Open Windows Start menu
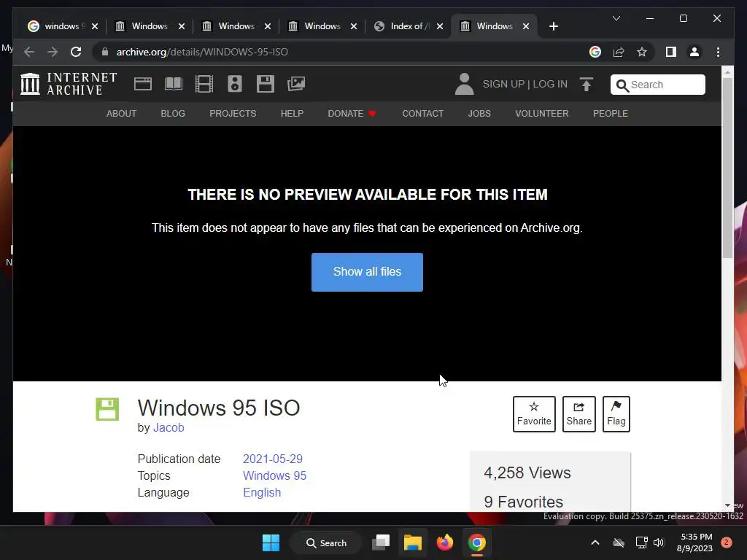The height and width of the screenshot is (560, 747). coord(271,542)
